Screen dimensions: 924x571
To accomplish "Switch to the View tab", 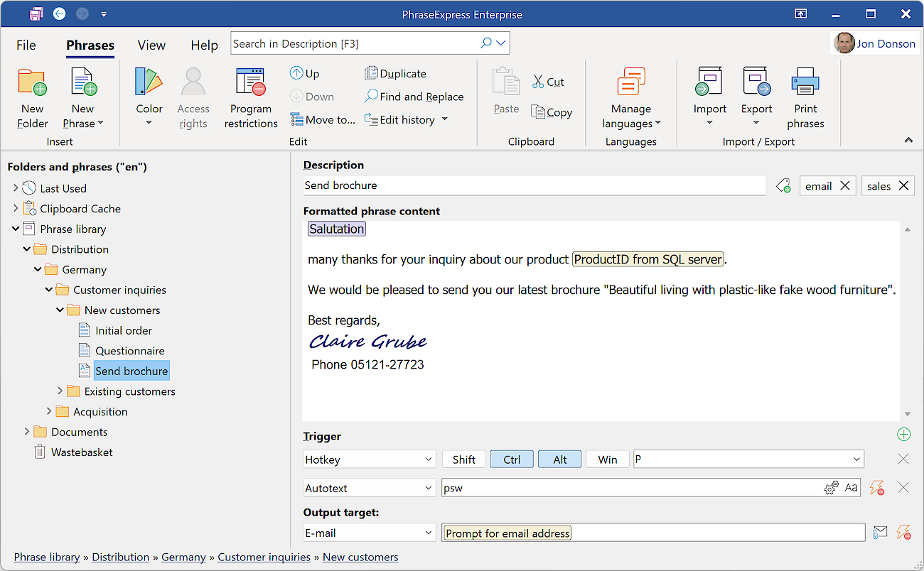I will tap(151, 45).
